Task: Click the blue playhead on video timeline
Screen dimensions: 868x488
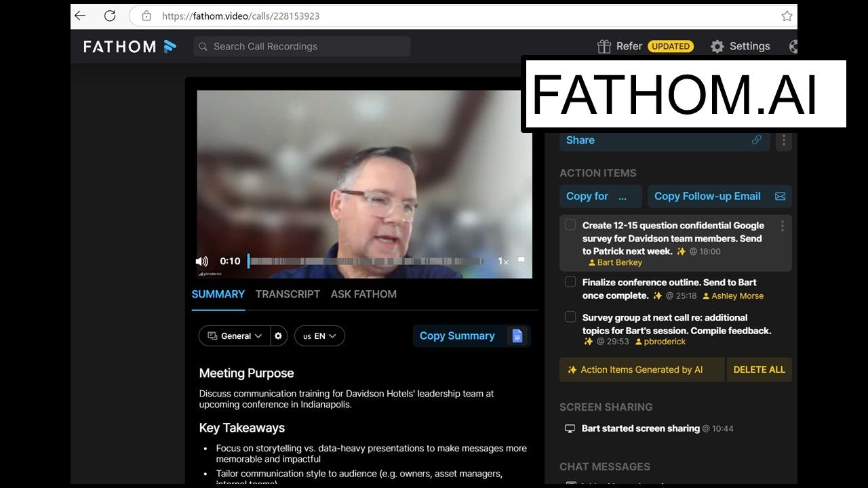Action: (248, 261)
